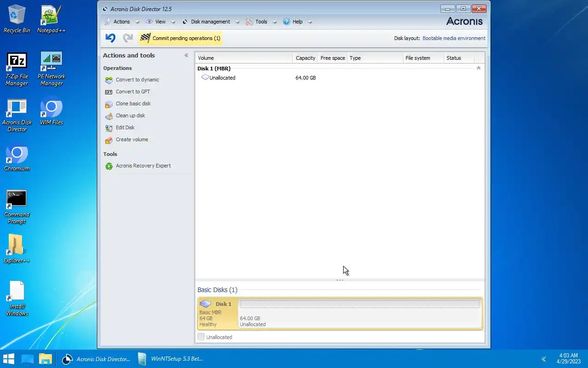Image resolution: width=588 pixels, height=368 pixels.
Task: Open Bootable media environment disk layout link
Action: tap(454, 39)
